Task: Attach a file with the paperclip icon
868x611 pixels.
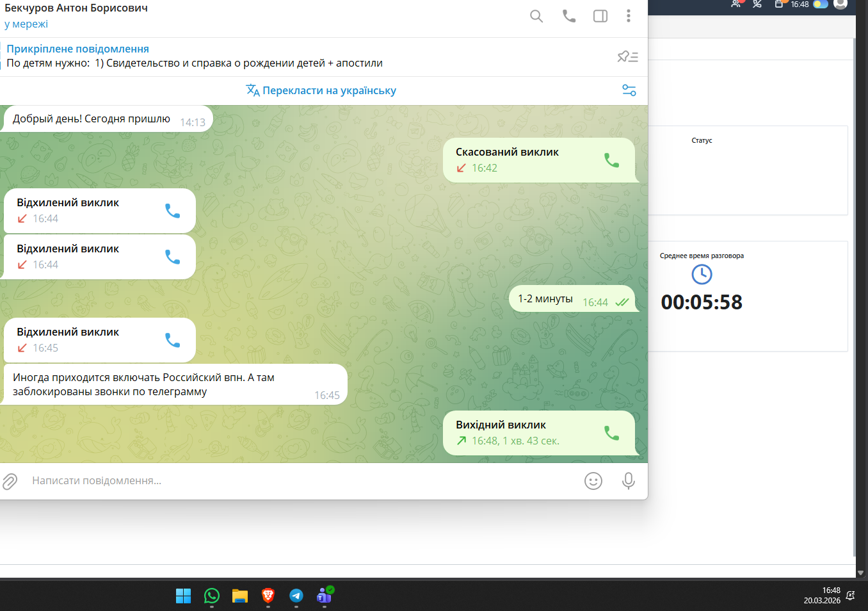Action: pyautogui.click(x=10, y=481)
